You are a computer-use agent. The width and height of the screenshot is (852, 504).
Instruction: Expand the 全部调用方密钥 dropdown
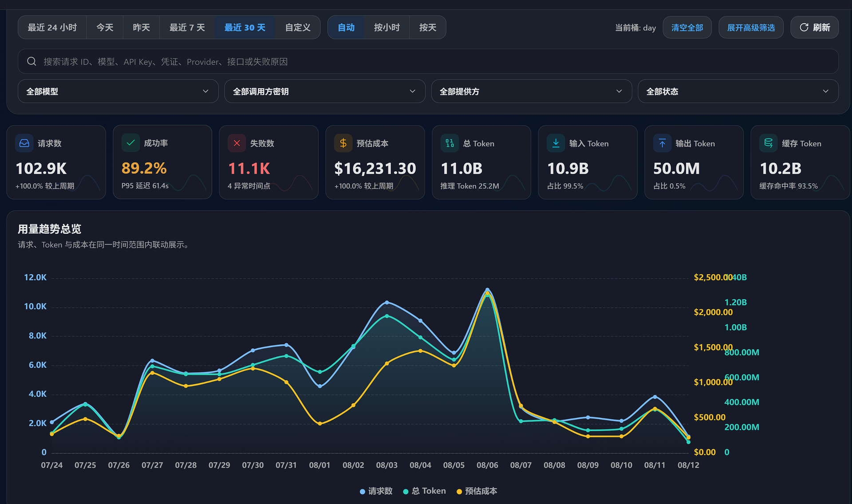point(325,91)
